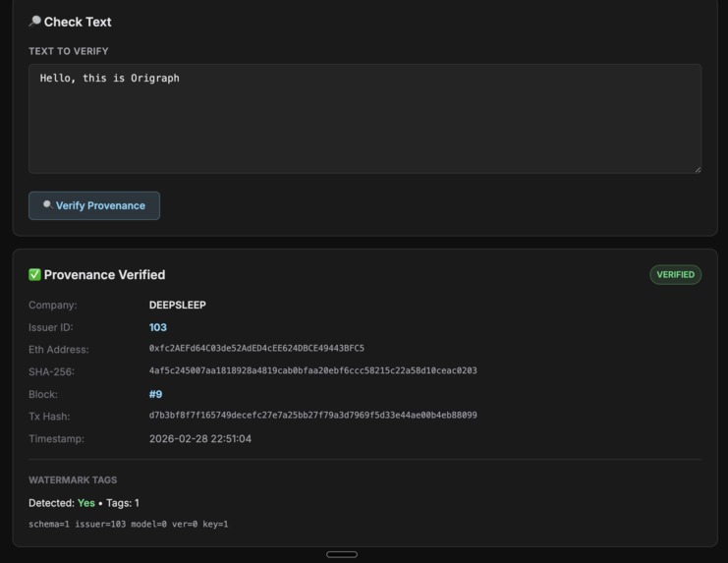Click the SHA-256: field label
728x563 pixels.
pos(51,371)
